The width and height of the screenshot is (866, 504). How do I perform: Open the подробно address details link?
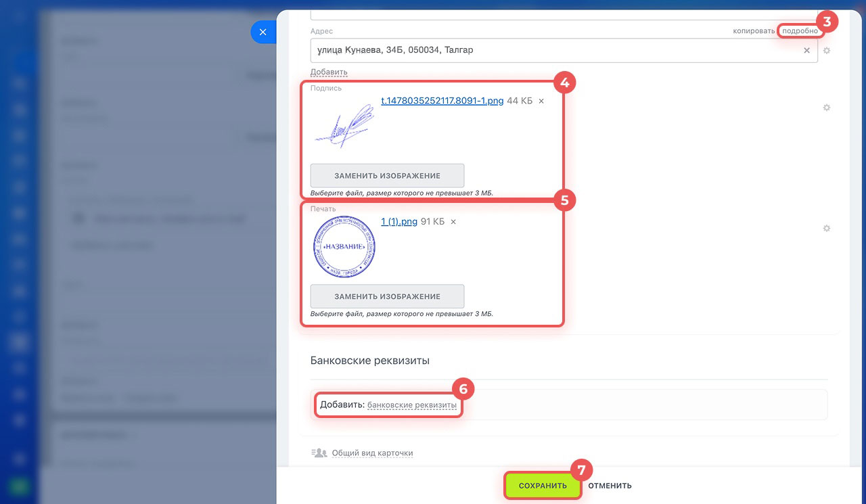(800, 31)
